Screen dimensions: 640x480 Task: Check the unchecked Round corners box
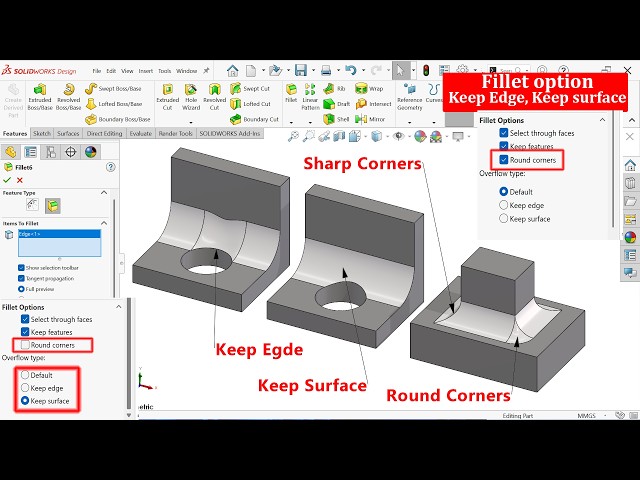(25, 345)
